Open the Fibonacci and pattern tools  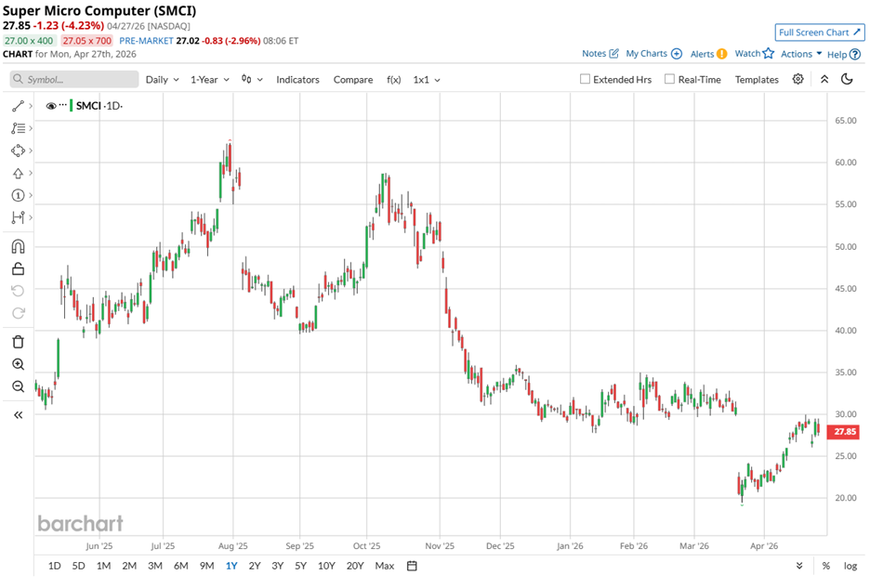point(18,128)
